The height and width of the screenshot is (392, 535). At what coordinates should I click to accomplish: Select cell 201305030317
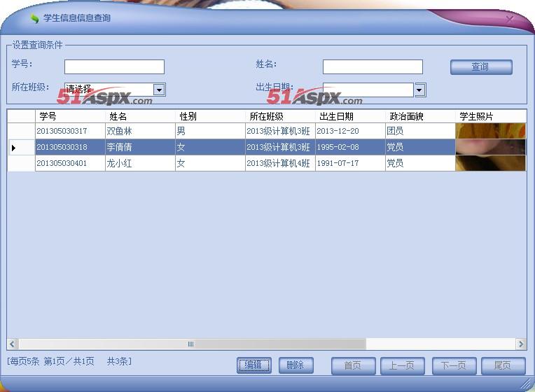70,131
